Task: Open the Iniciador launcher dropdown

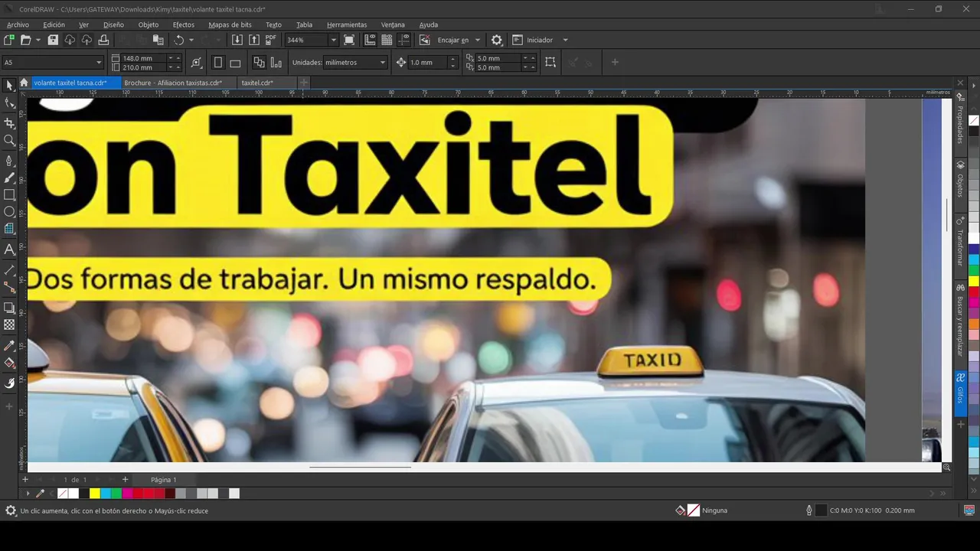Action: pos(565,40)
